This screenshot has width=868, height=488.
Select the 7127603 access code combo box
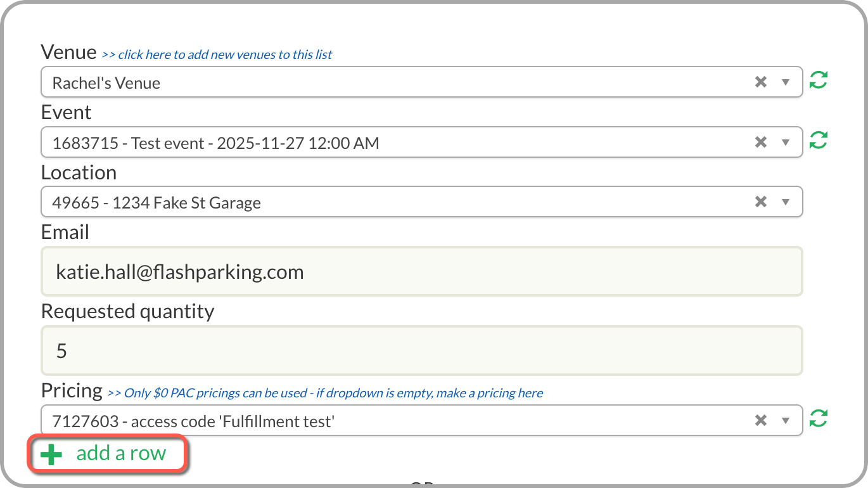click(422, 421)
